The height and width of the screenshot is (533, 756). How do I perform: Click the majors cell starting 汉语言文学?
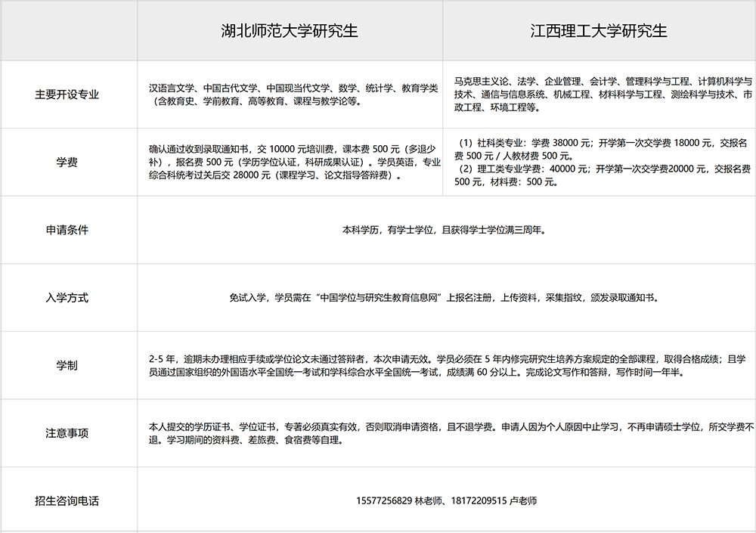pos(293,95)
